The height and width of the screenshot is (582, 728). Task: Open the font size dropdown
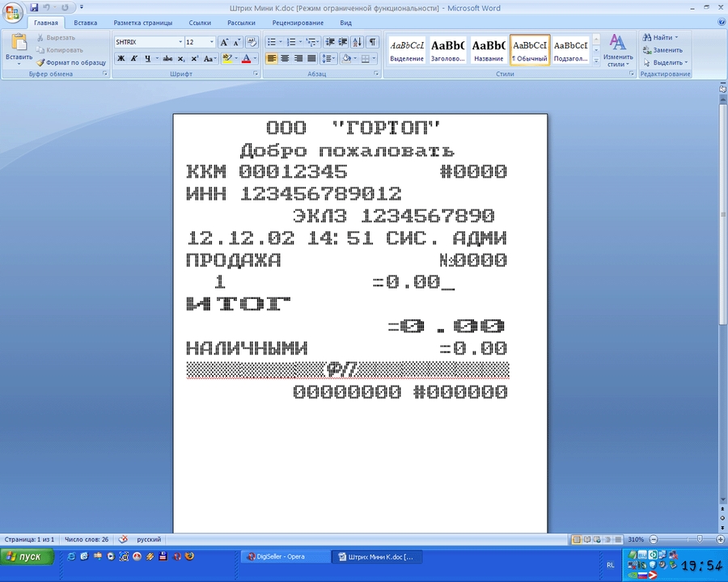(x=212, y=42)
